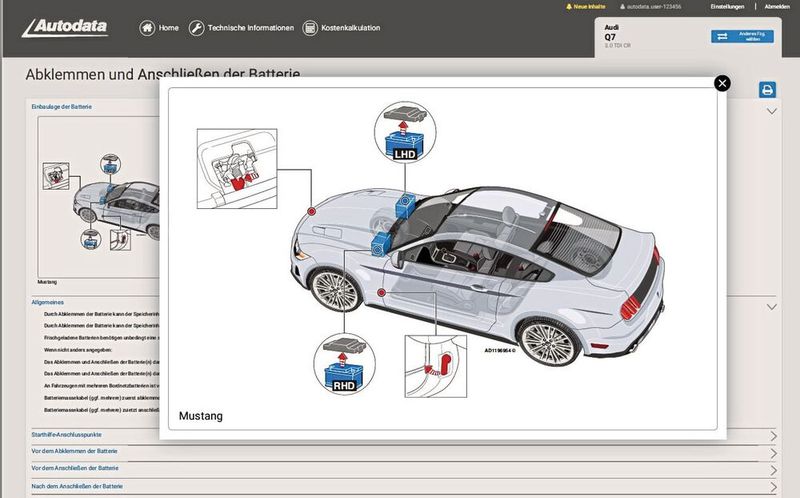Click the red marker on the front door
Viewport: 800px width, 498px height.
click(x=381, y=292)
